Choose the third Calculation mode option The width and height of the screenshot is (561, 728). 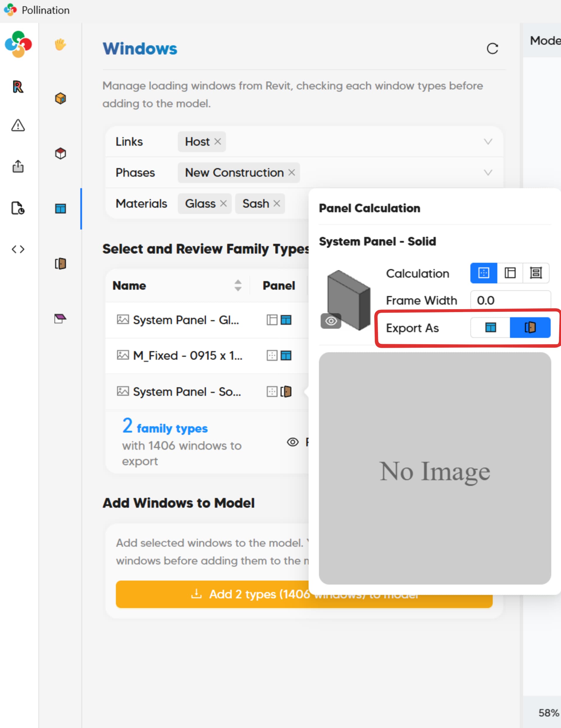tap(536, 273)
